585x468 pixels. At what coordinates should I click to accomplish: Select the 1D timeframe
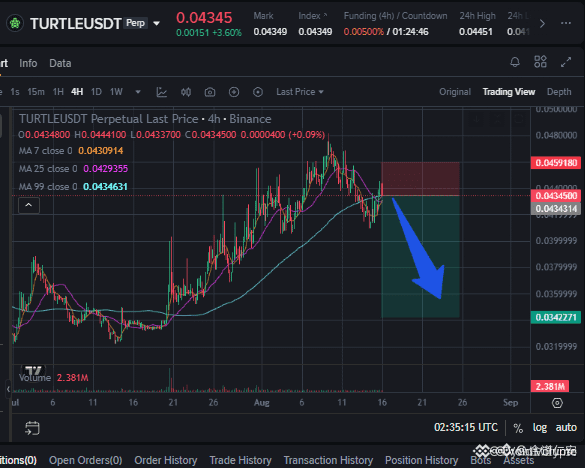(x=96, y=92)
